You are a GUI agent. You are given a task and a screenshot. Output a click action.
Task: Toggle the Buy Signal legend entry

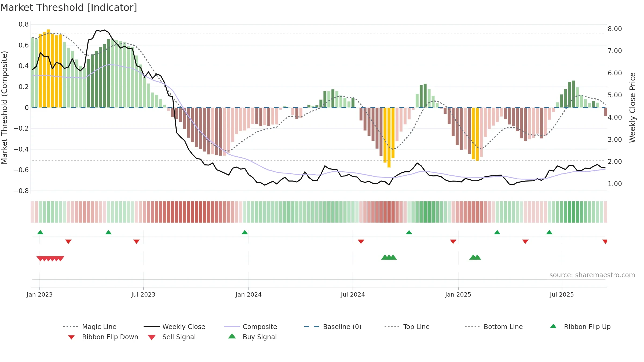click(252, 337)
